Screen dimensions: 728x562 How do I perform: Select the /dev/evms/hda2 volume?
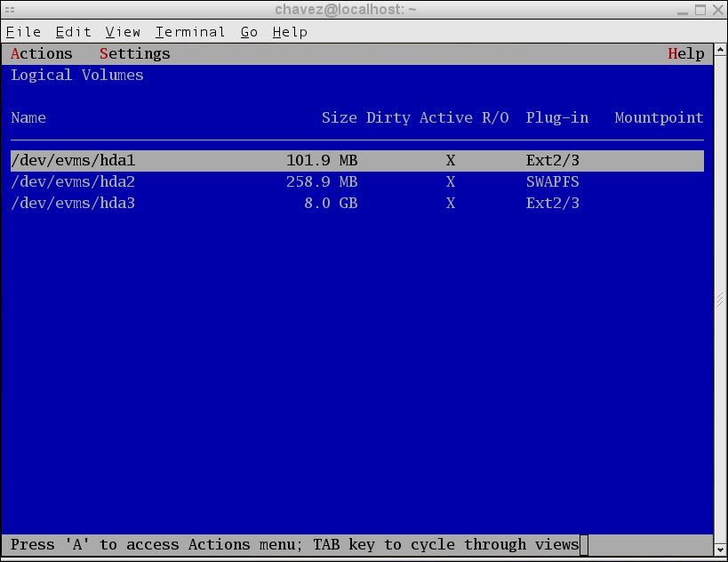click(x=73, y=182)
